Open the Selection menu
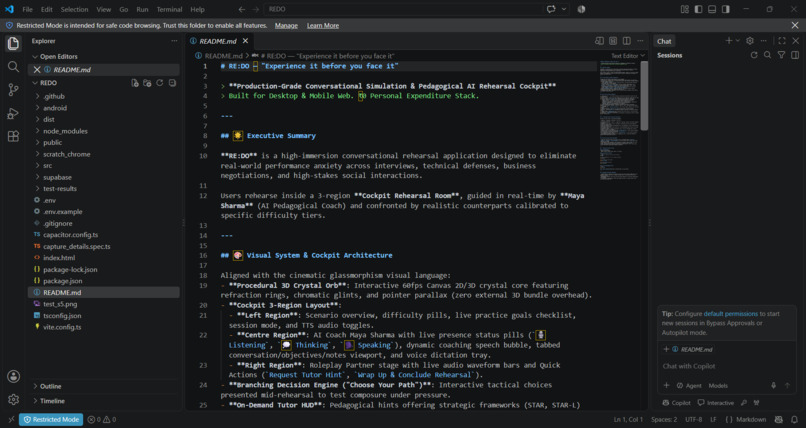 click(x=75, y=9)
